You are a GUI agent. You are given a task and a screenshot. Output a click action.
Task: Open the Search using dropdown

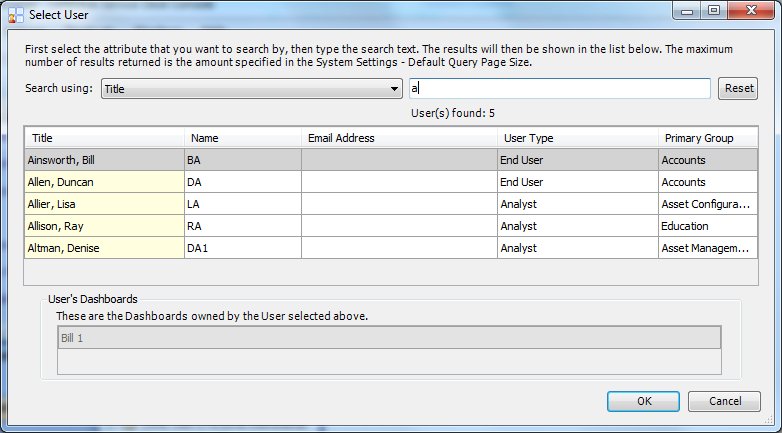coord(250,89)
